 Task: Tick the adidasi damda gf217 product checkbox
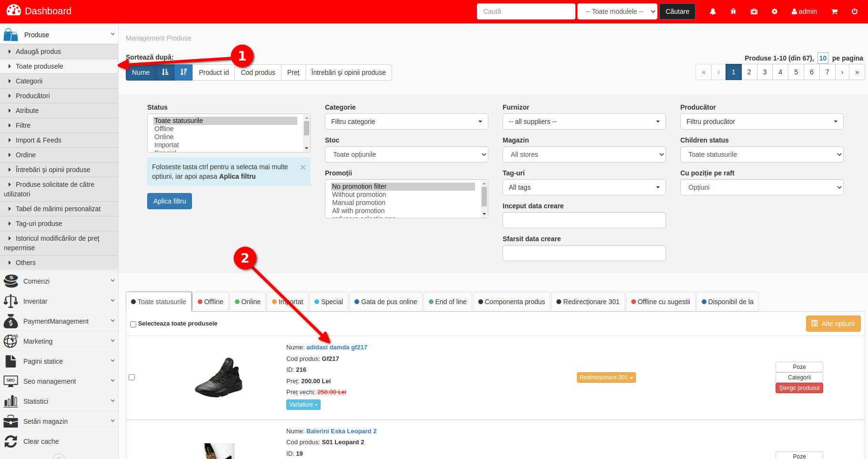pos(132,377)
